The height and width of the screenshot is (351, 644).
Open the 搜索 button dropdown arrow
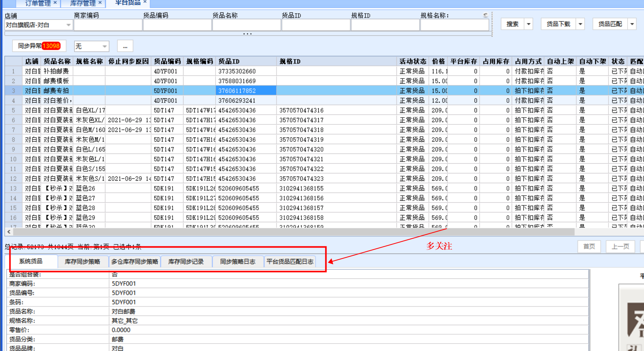coord(528,24)
